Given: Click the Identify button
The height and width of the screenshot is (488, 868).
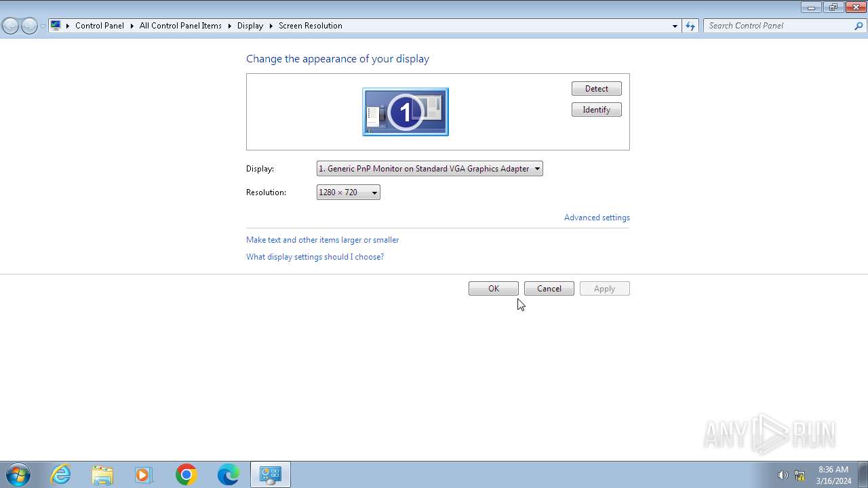Looking at the screenshot, I should pyautogui.click(x=597, y=110).
